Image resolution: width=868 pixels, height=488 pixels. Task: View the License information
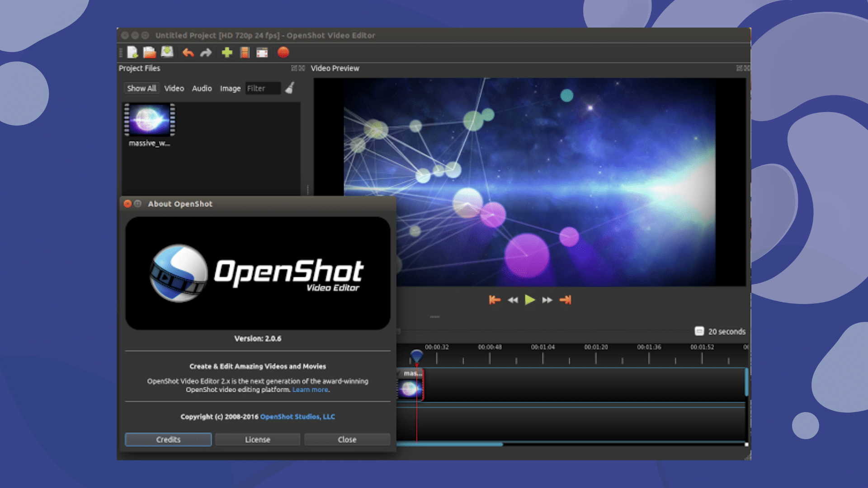(x=258, y=439)
